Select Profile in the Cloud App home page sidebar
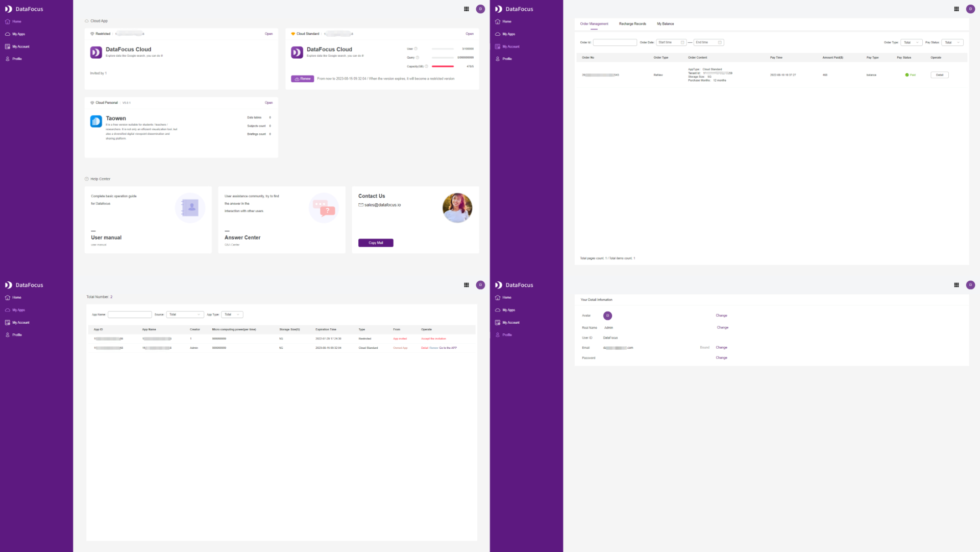This screenshot has height=552, width=980. (x=14, y=59)
